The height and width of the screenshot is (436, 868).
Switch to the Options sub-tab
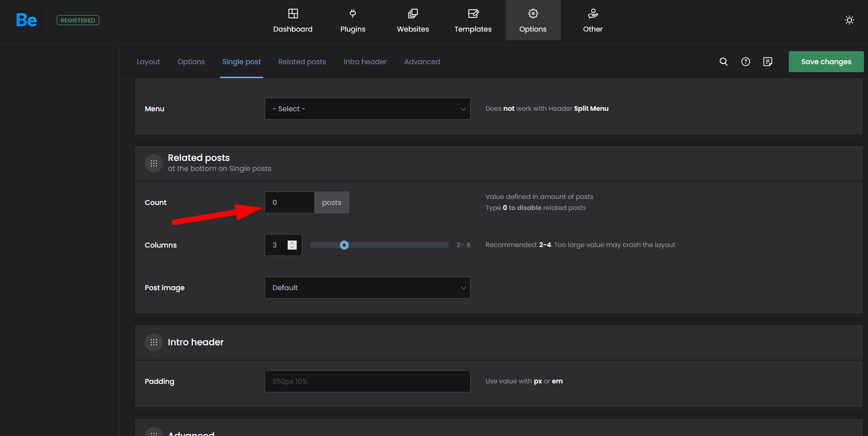pos(191,62)
